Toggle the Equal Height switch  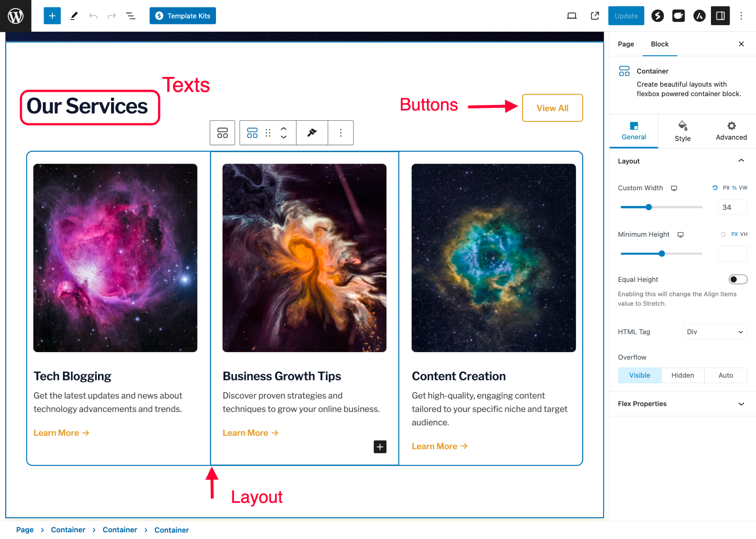738,279
